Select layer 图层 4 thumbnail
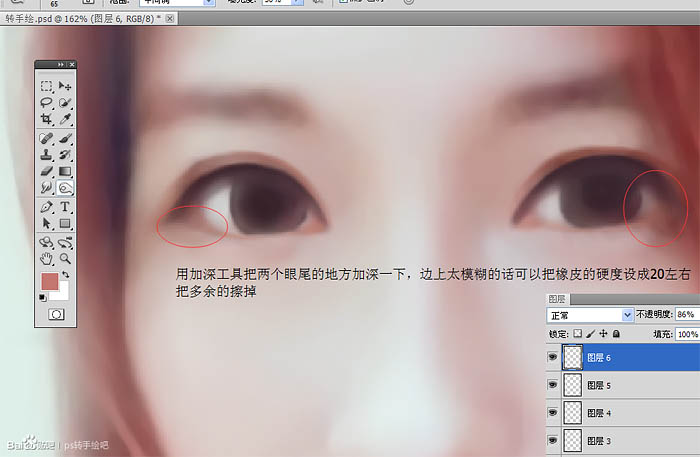The image size is (700, 457). 573,413
